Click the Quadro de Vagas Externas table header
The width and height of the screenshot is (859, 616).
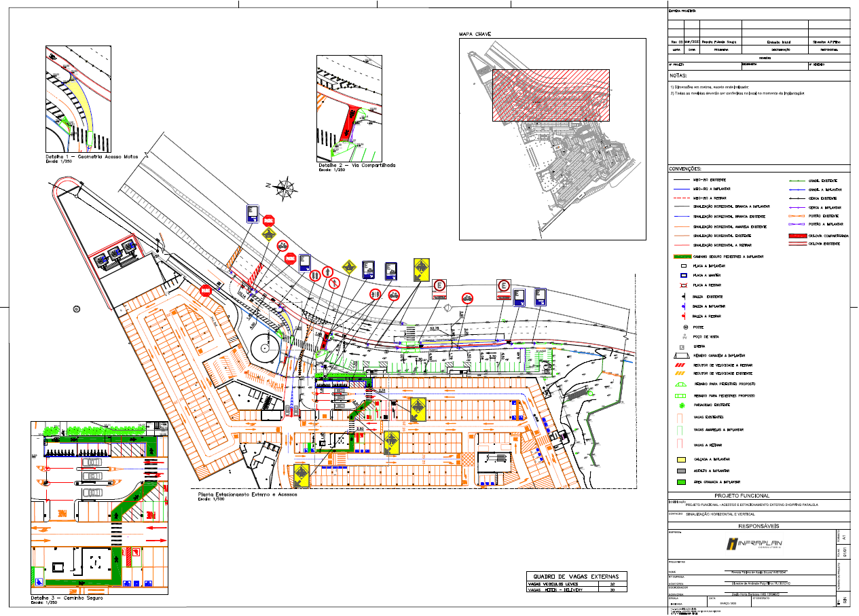pyautogui.click(x=577, y=577)
